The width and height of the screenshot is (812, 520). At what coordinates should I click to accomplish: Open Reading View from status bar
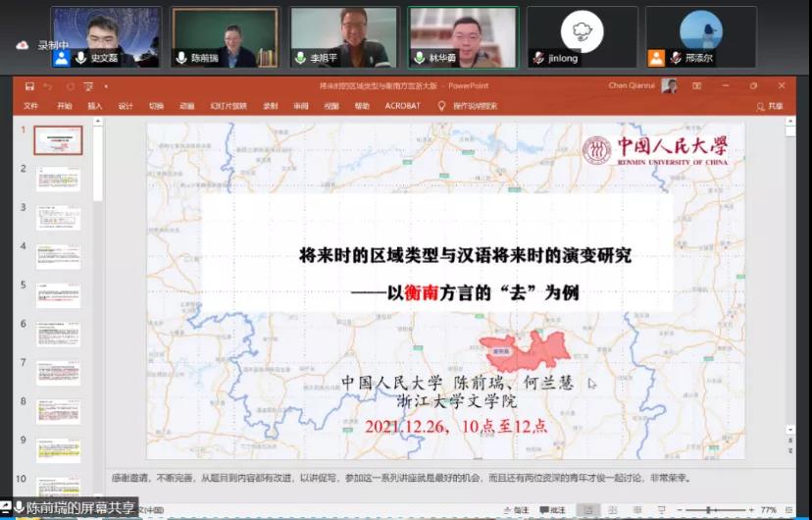635,510
